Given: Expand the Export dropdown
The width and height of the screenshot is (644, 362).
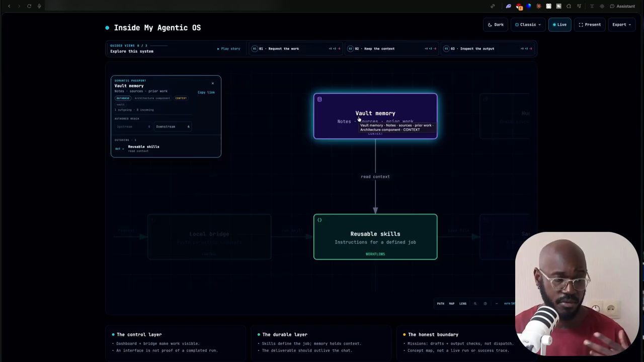Looking at the screenshot, I should click(x=621, y=25).
